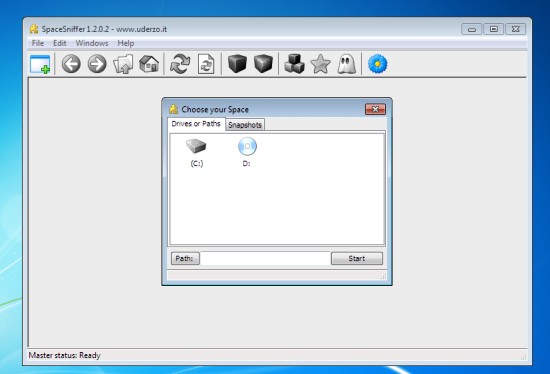Open the Help menu

point(126,43)
